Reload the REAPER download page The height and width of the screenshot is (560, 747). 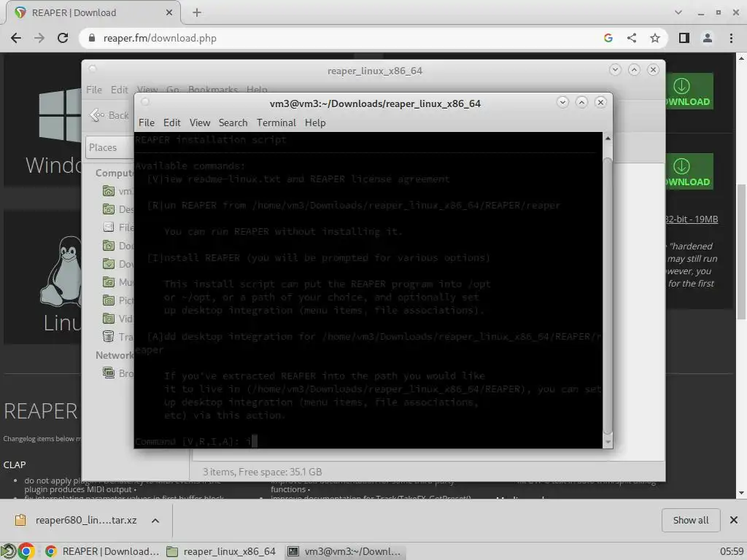(x=63, y=38)
